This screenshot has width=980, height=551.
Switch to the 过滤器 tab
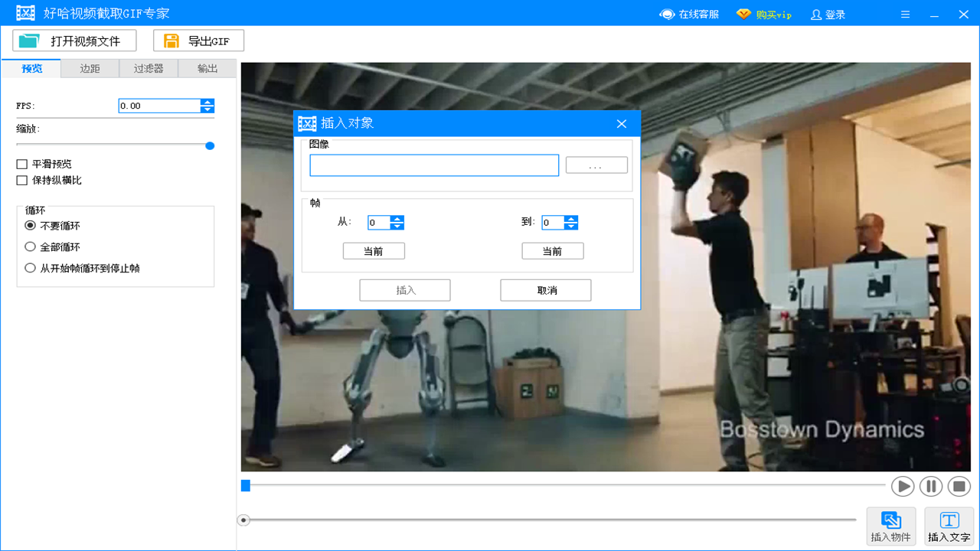[x=149, y=68]
